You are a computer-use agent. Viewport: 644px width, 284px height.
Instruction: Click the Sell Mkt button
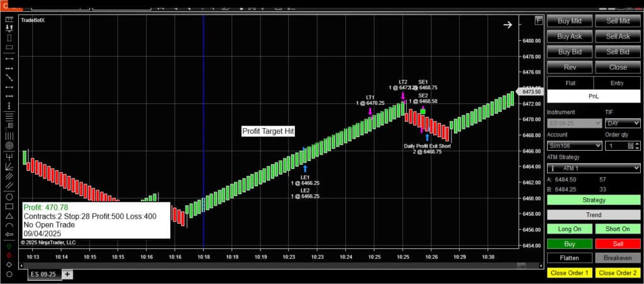point(618,21)
